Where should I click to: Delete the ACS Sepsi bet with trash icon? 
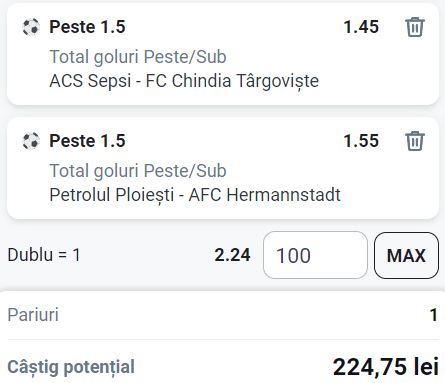[x=415, y=27]
